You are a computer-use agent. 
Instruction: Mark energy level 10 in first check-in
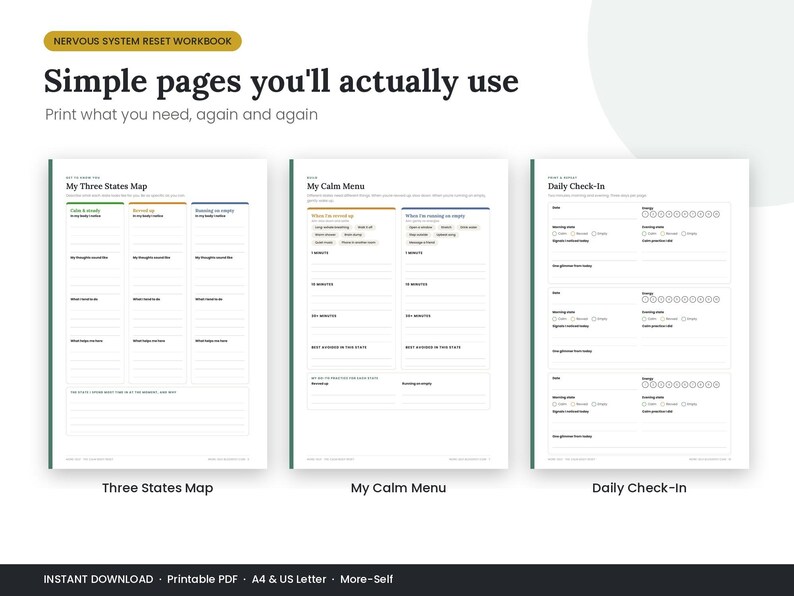[x=717, y=214]
